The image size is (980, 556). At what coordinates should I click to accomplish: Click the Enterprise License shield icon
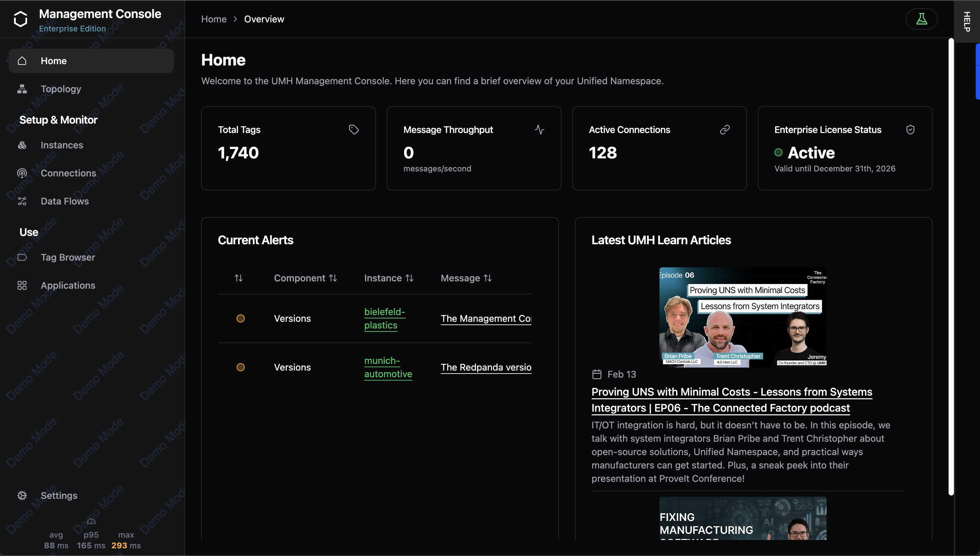click(910, 130)
